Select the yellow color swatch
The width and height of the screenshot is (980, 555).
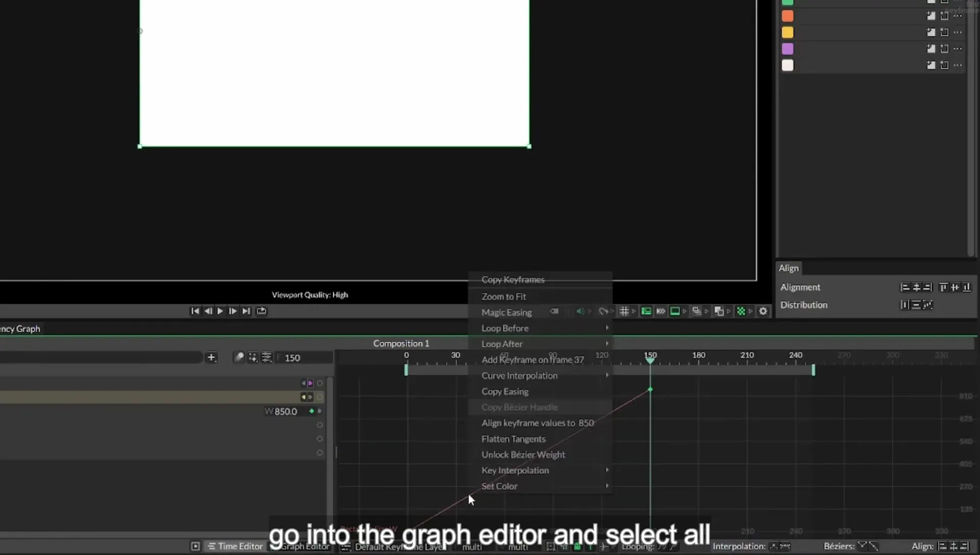point(788,33)
